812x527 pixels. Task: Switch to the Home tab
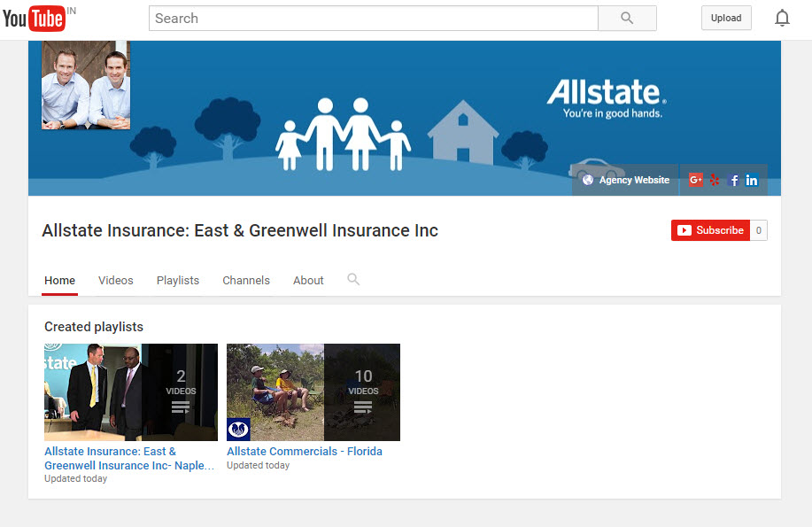click(x=59, y=281)
